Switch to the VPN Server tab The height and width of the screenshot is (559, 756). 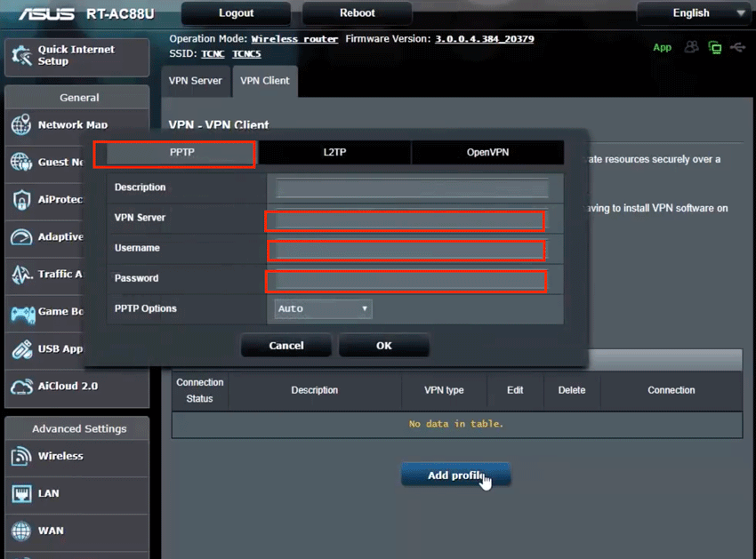pos(195,80)
